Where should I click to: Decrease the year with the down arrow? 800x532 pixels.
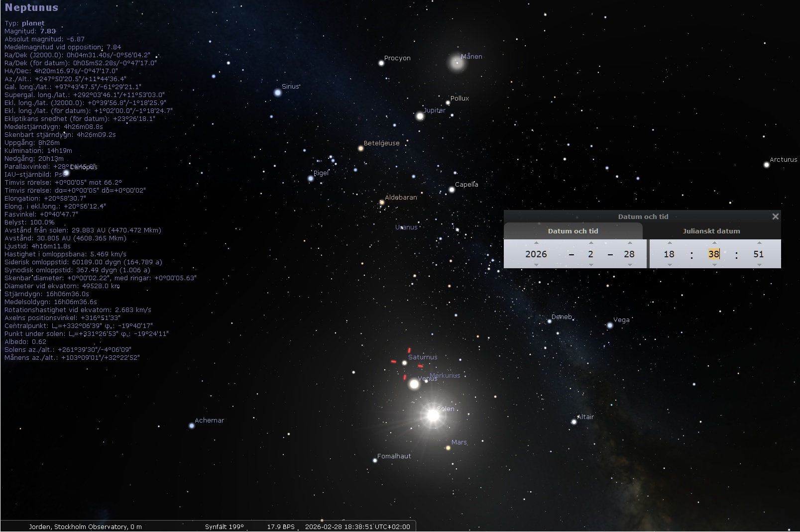536,265
